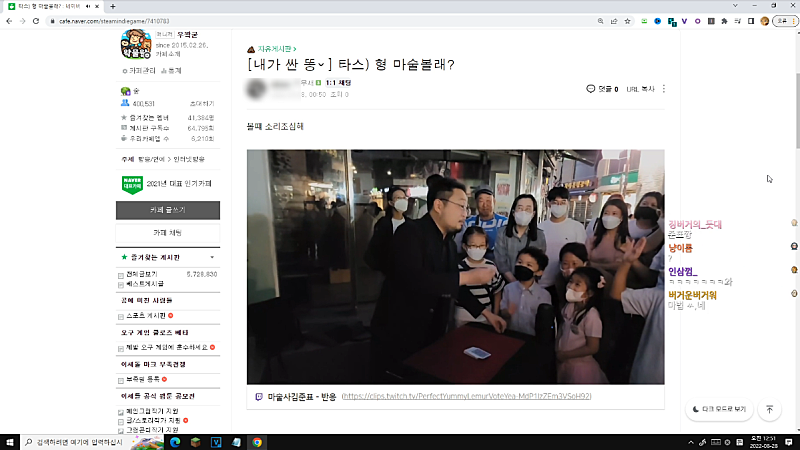Click the zoom magnifier icon in address bar

601,21
